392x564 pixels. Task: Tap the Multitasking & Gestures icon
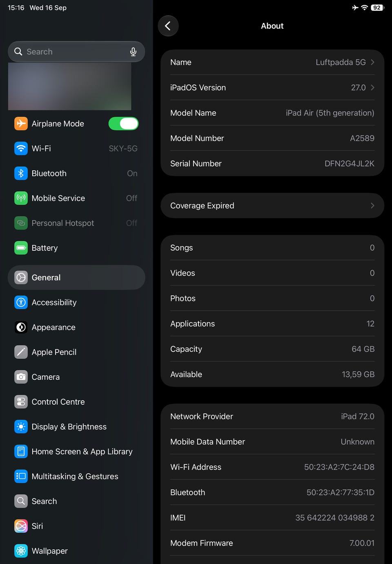click(x=21, y=476)
